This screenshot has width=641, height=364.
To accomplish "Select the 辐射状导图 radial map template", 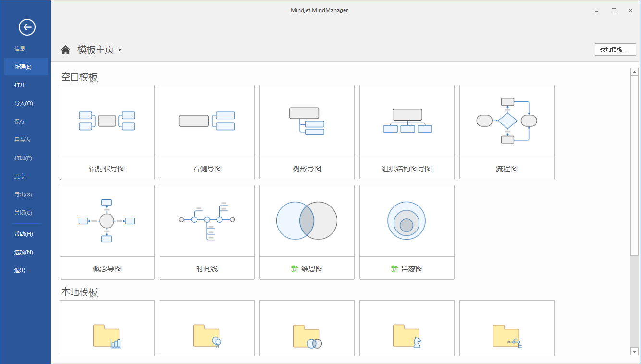I will click(x=107, y=132).
